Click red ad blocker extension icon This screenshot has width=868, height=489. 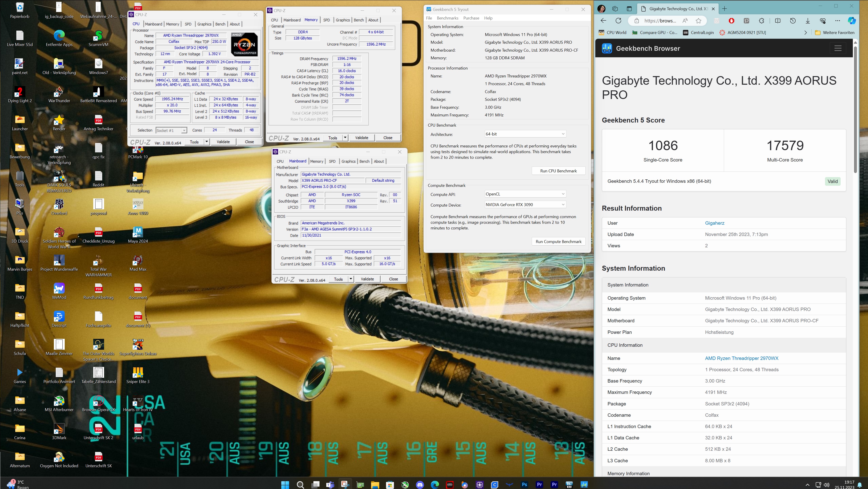click(x=732, y=21)
